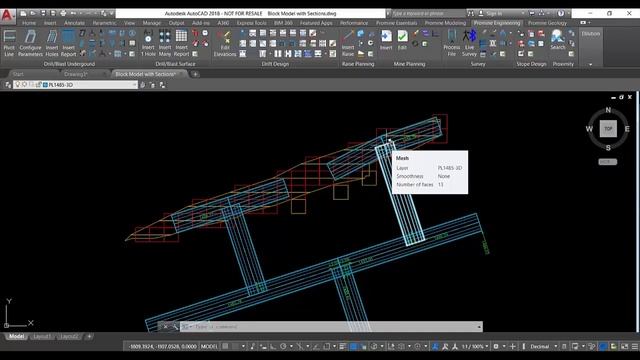Switch to Start file tab
The height and width of the screenshot is (360, 640).
click(x=18, y=74)
